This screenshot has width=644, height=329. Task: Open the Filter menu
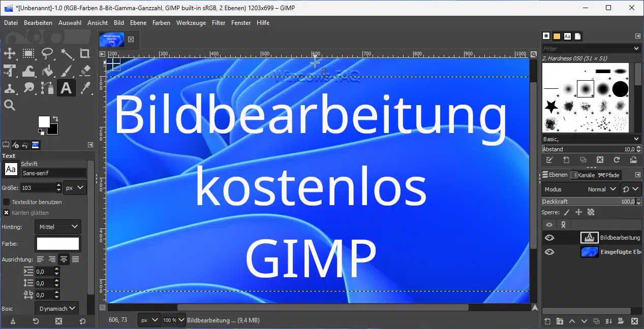click(x=219, y=23)
